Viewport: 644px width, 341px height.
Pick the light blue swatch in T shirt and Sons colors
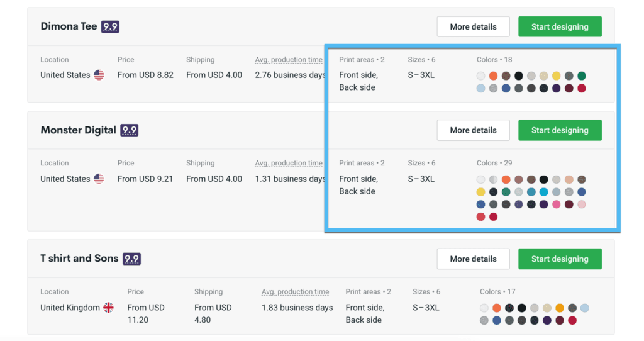(x=585, y=308)
